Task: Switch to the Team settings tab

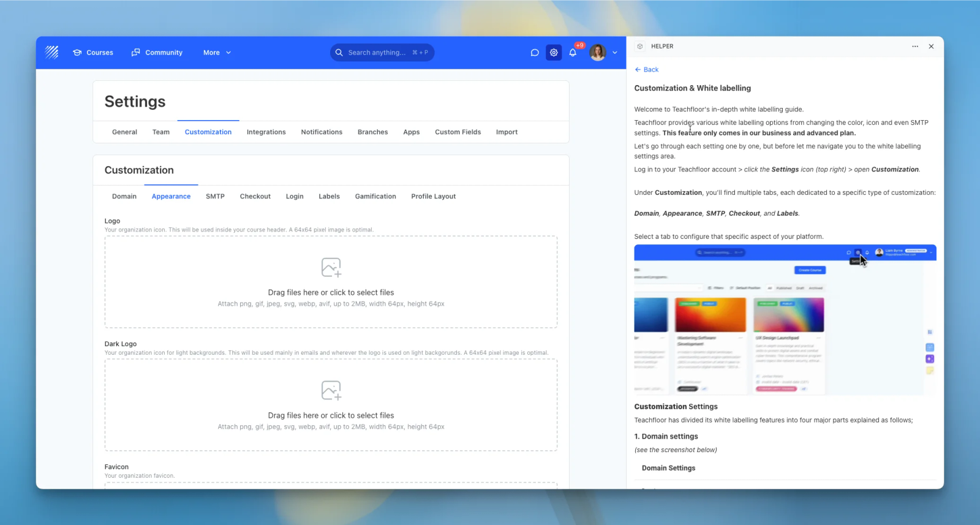Action: point(161,132)
